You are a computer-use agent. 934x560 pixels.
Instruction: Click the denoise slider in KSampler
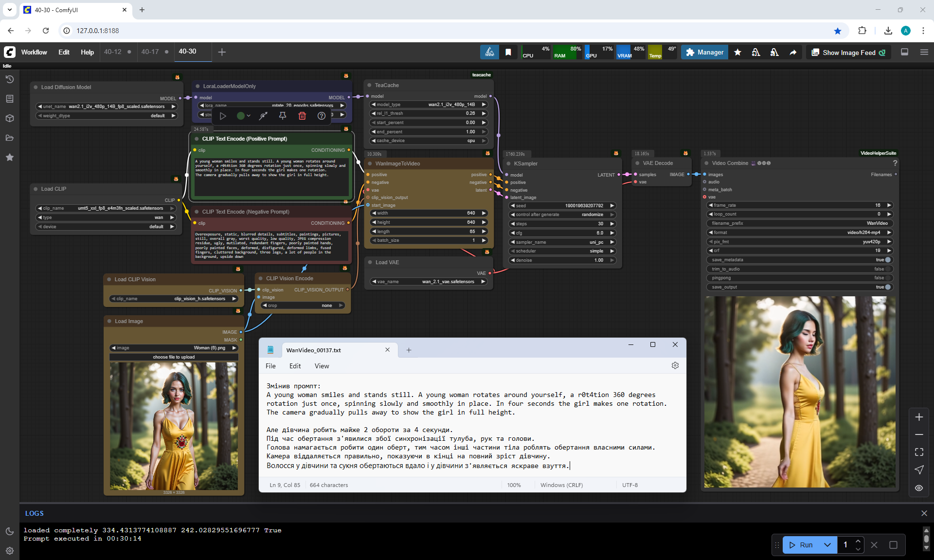coord(562,260)
